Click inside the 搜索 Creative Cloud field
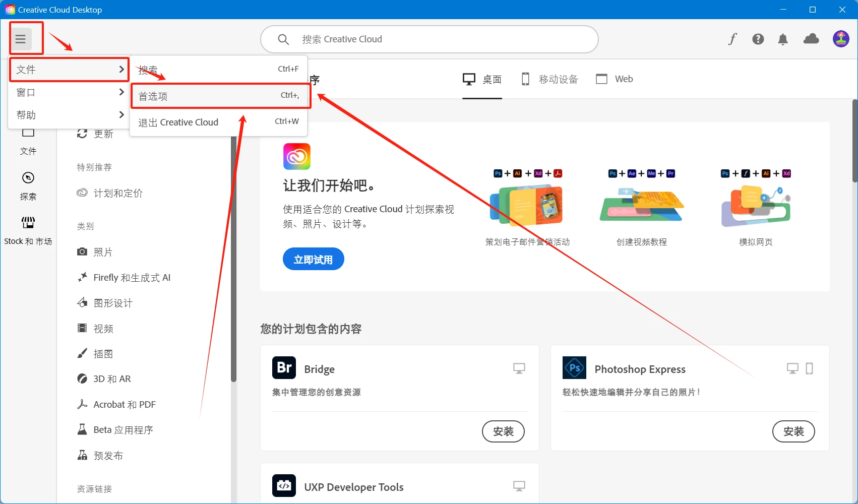This screenshot has width=858, height=504. click(430, 39)
